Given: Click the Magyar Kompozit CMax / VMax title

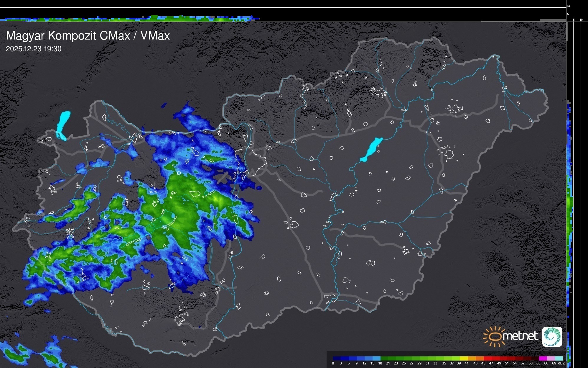Looking at the screenshot, I should (x=88, y=36).
